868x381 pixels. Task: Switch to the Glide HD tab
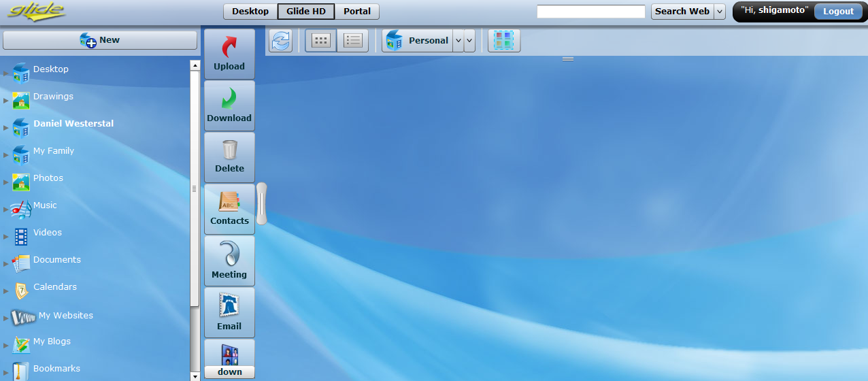click(x=306, y=12)
